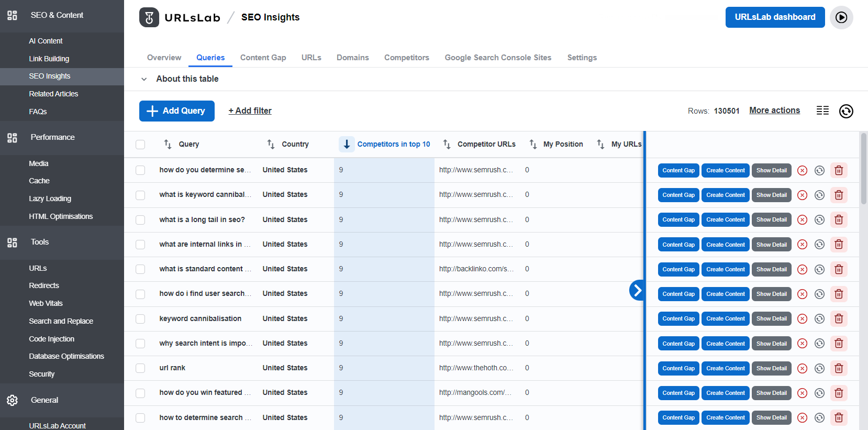
Task: Open the Domains tab
Action: (353, 58)
